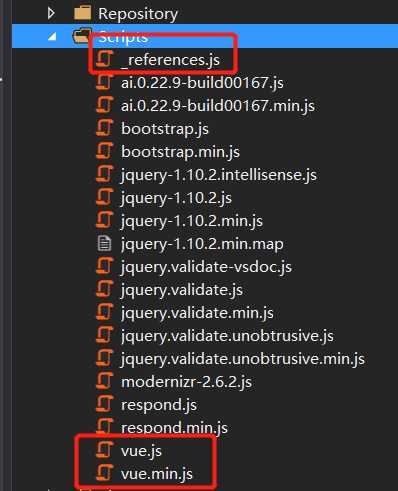Click the bootstrap.js script icon
Viewport: 398px width, 491px height.
tap(105, 129)
